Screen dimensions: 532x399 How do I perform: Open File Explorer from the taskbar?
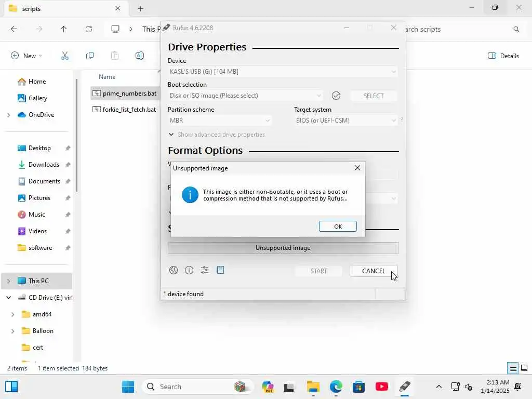(313, 387)
